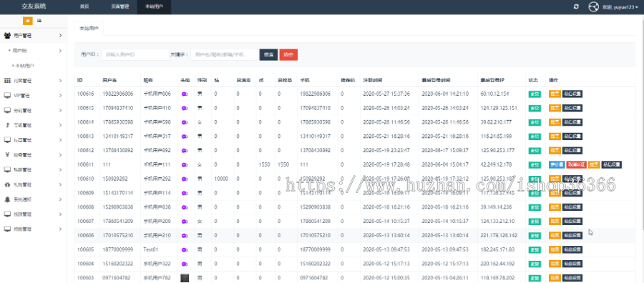This screenshot has width=644, height=283.
Task: Click the refresh icon in top bar
Action: (x=576, y=6)
